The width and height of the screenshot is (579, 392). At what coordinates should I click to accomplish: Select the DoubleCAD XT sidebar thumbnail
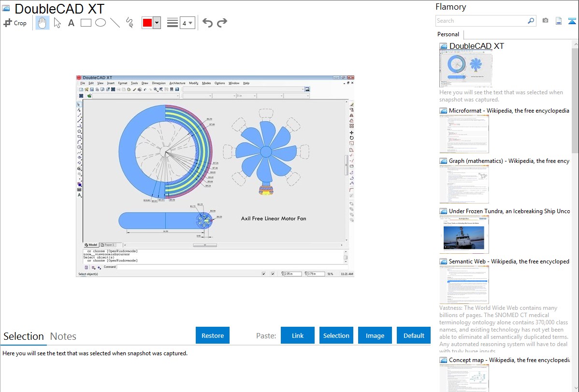click(466, 69)
